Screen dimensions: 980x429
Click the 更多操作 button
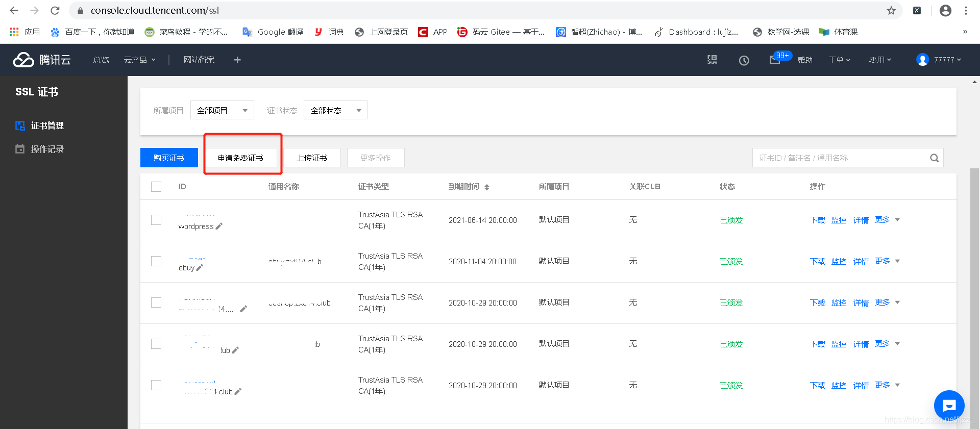click(x=376, y=158)
